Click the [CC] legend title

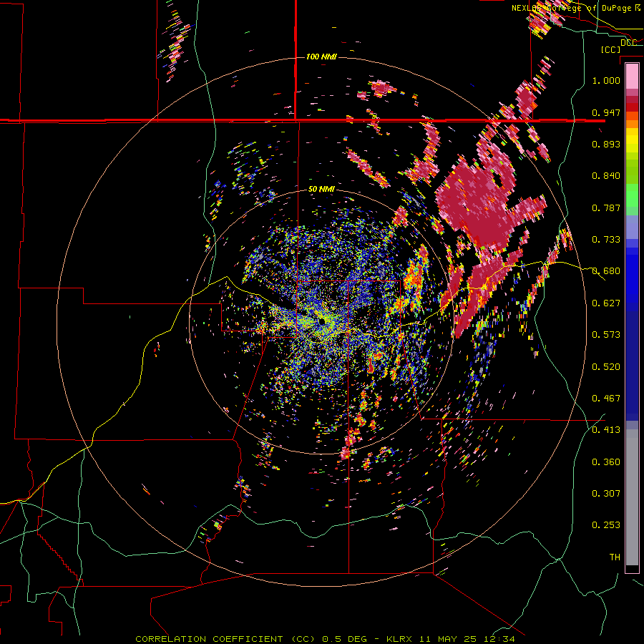(x=610, y=49)
